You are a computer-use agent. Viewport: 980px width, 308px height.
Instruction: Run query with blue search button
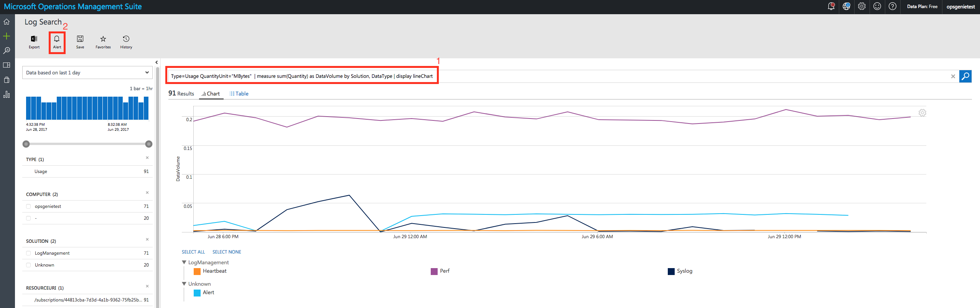click(965, 76)
